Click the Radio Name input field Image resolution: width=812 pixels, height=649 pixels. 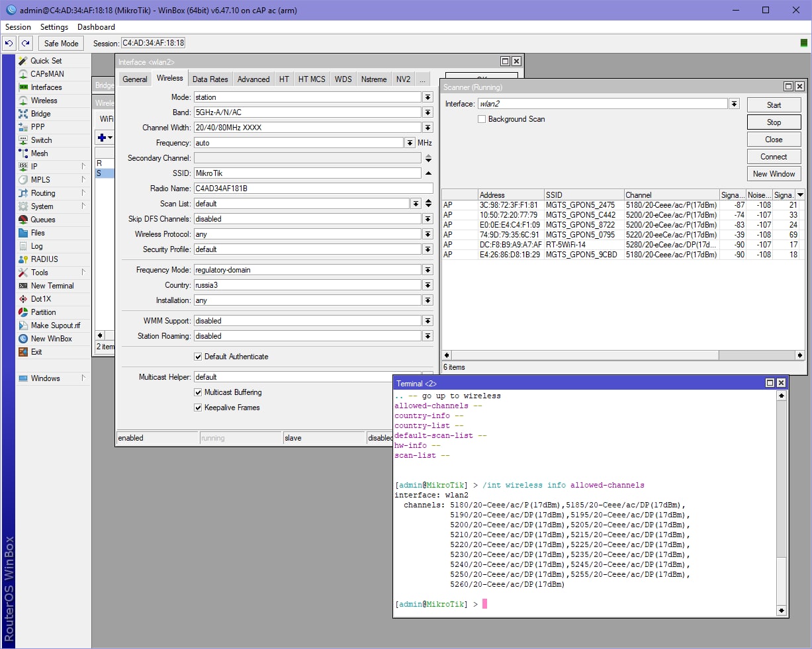(x=313, y=188)
